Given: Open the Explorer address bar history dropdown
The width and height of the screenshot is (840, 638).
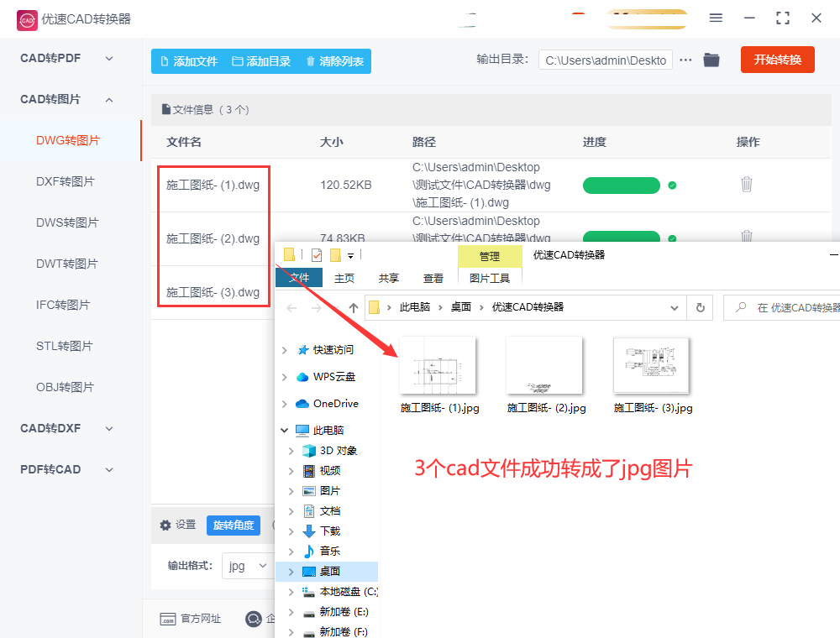Looking at the screenshot, I should 675,308.
